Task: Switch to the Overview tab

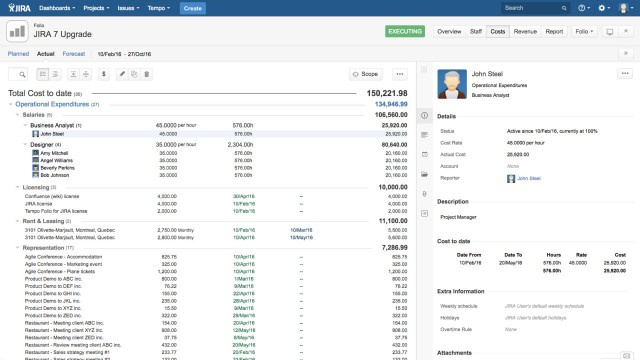Action: 449,31
